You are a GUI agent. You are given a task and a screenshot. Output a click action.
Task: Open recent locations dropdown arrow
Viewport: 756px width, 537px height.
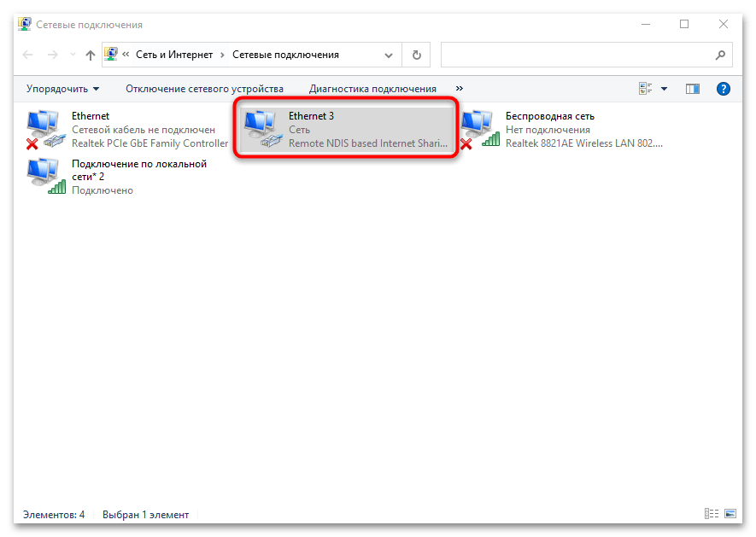73,55
